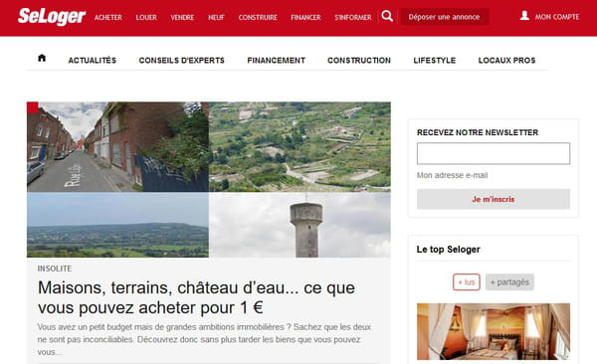This screenshot has width=597, height=364.
Task: Click the SeLoger logo
Action: coord(52,16)
